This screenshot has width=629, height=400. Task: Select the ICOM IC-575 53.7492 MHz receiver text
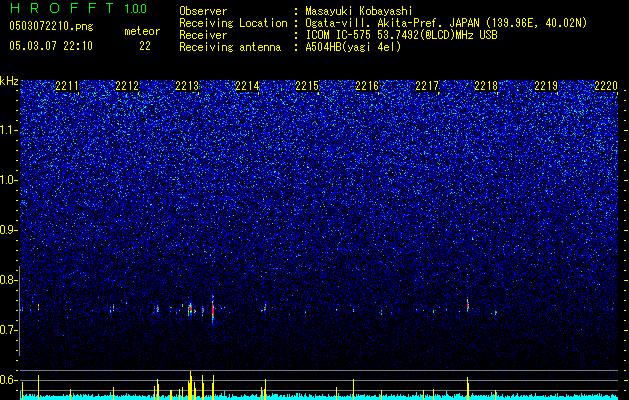(402, 35)
